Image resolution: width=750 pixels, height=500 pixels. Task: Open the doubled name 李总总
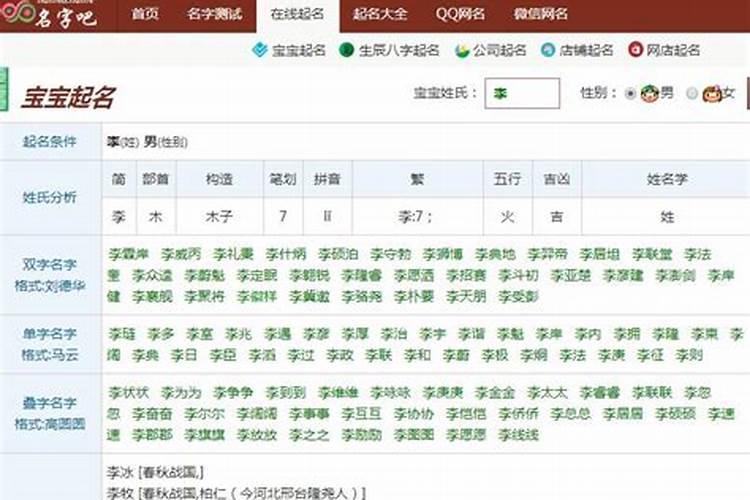pyautogui.click(x=571, y=414)
